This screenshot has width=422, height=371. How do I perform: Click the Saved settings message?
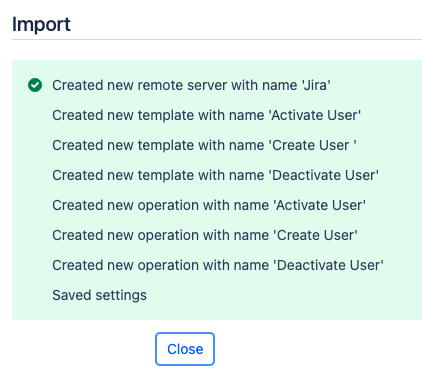(x=99, y=295)
